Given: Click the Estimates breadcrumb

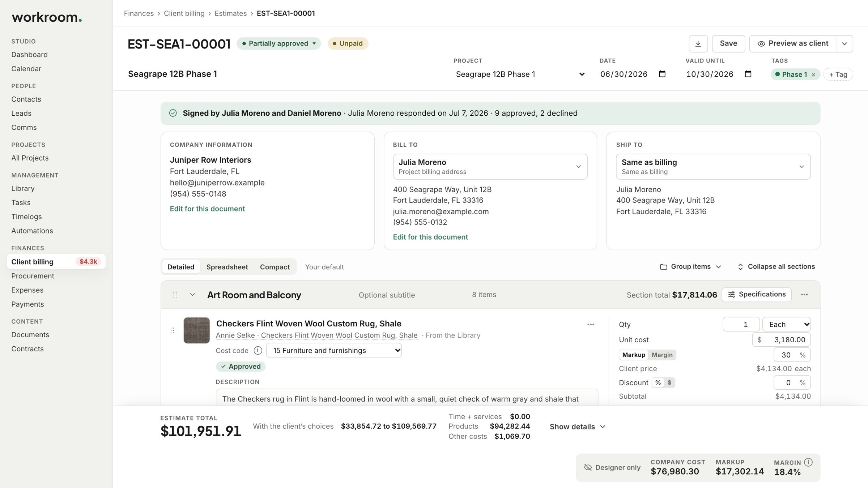Looking at the screenshot, I should point(230,13).
